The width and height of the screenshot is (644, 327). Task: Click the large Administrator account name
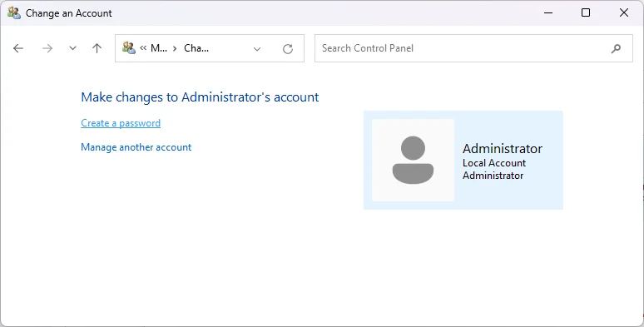tap(503, 148)
